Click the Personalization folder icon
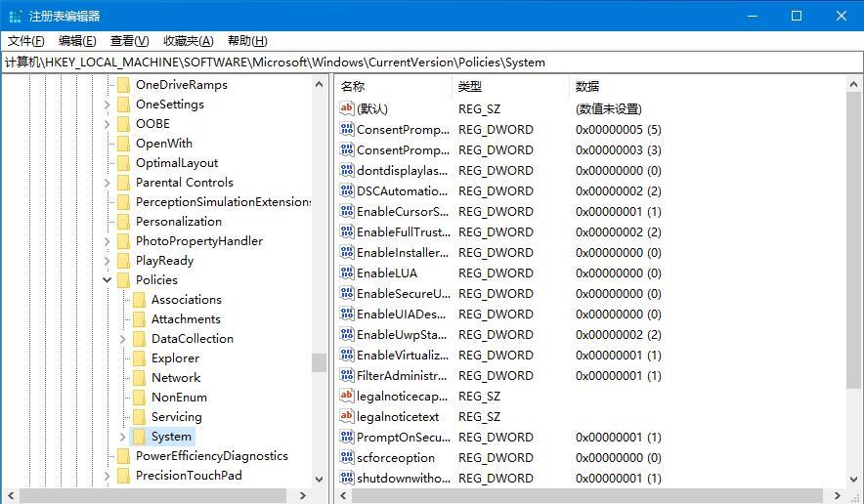This screenshot has width=864, height=504. [x=124, y=222]
